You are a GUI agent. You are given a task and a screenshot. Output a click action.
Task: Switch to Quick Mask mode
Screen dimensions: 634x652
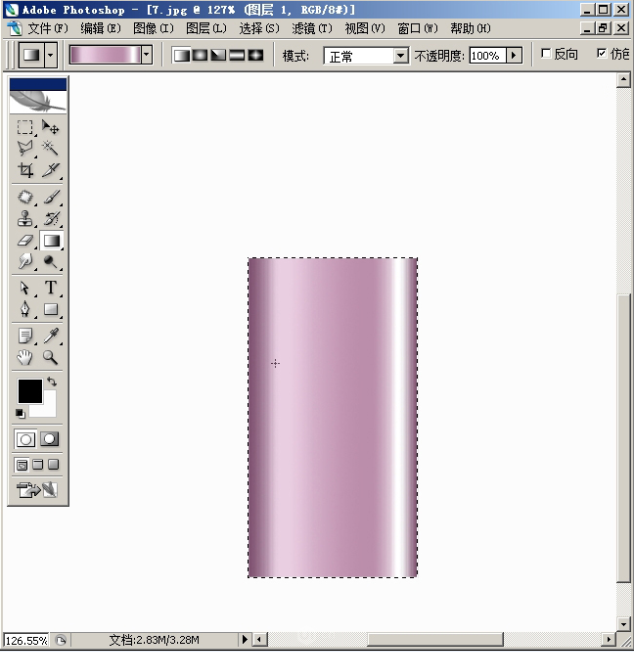pyautogui.click(x=49, y=439)
